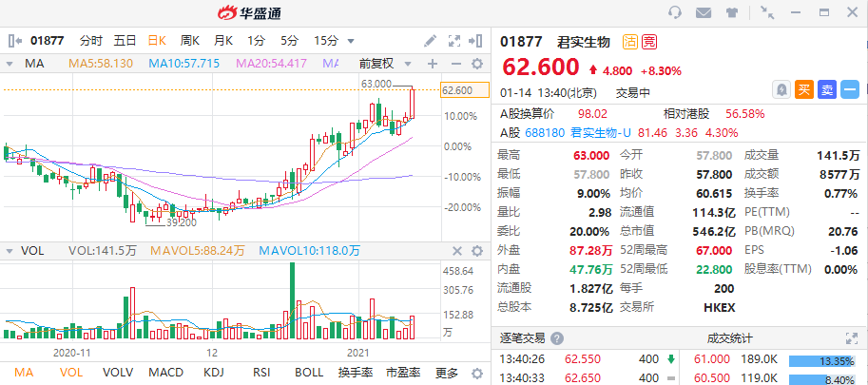The image size is (868, 385).
Task: Open chart settings gear beside 前复权
Action: tap(477, 64)
